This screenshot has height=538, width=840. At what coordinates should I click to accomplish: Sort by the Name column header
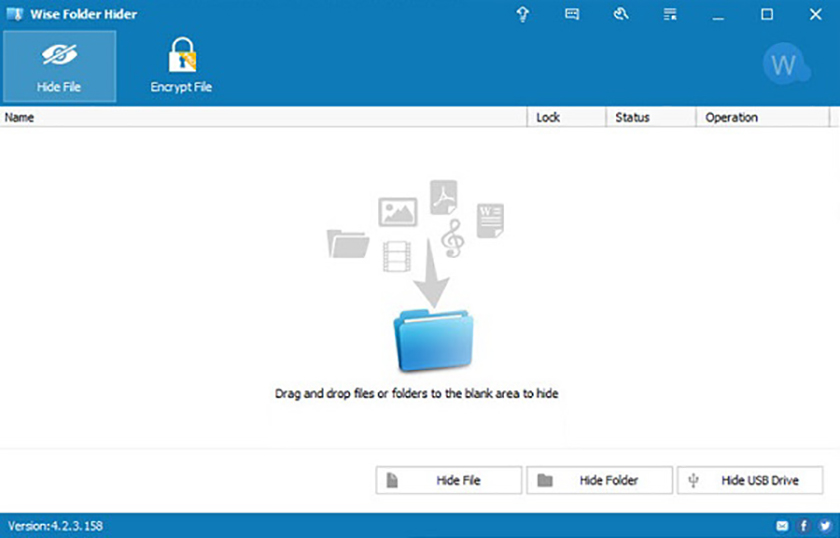(x=264, y=117)
